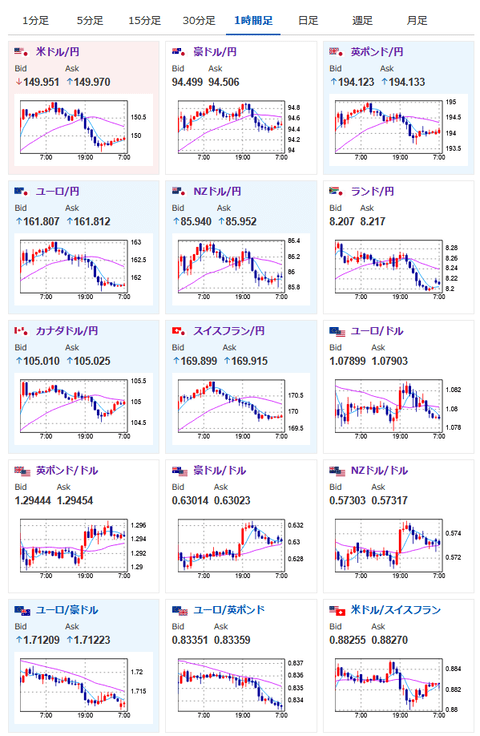This screenshot has width=480, height=736.
Task: Open the NZドル/円 currency pair link
Action: pyautogui.click(x=217, y=191)
